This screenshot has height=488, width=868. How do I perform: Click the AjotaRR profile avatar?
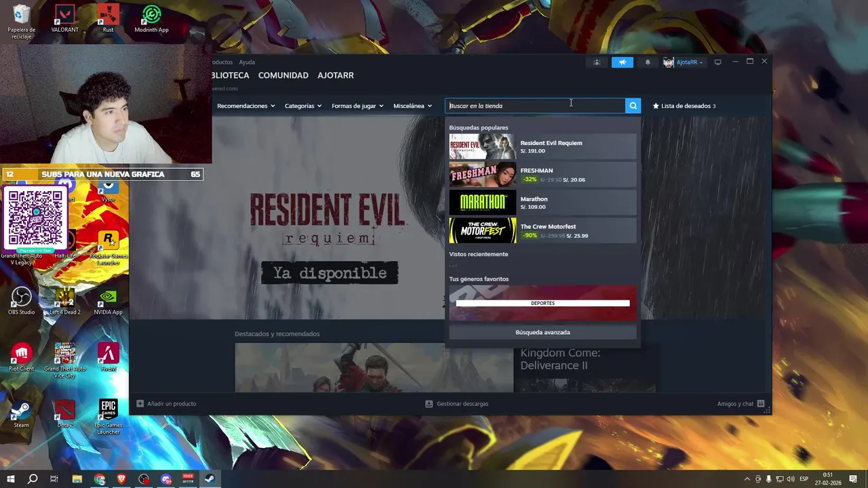(669, 62)
